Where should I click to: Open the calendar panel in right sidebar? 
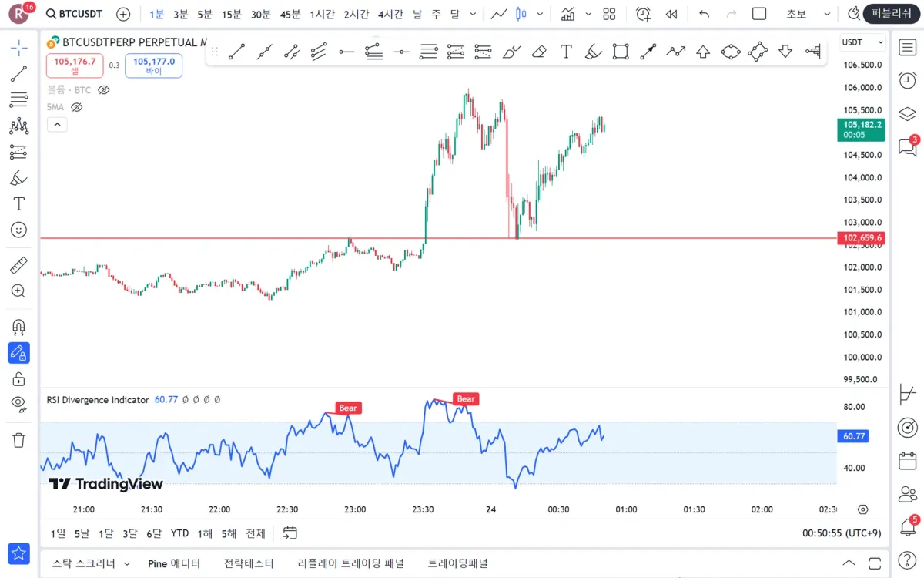click(x=908, y=461)
